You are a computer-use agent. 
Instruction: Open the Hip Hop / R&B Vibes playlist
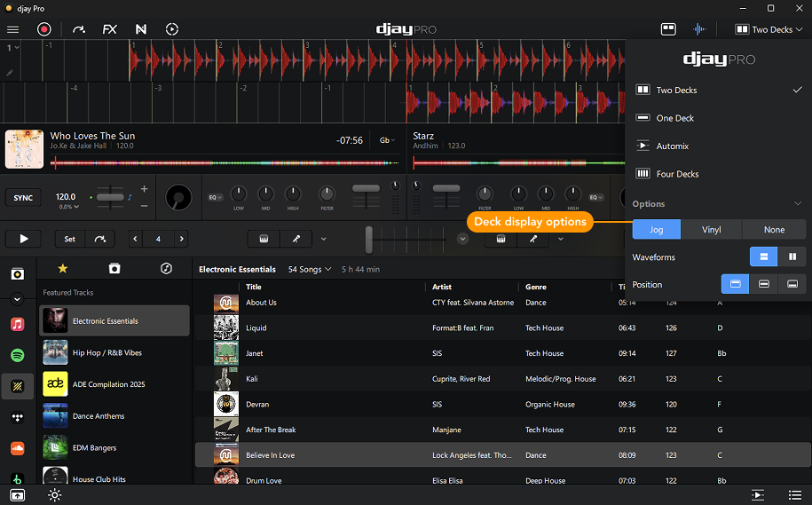(114, 352)
